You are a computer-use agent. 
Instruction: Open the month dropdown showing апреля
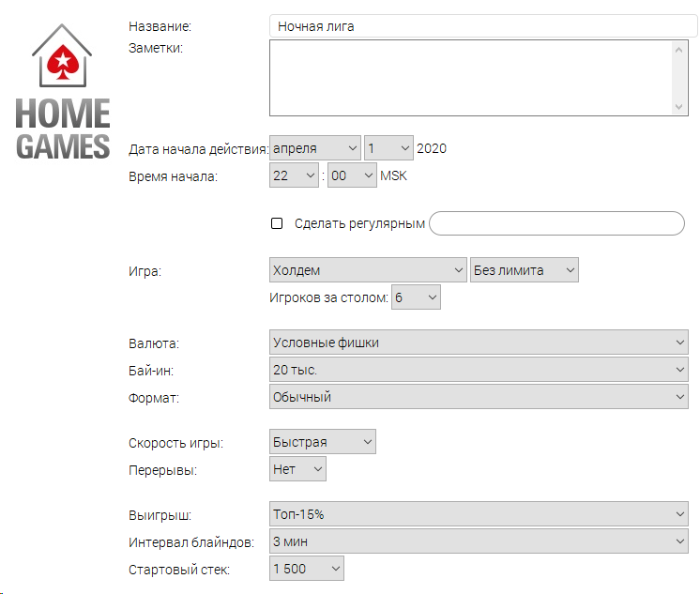315,148
